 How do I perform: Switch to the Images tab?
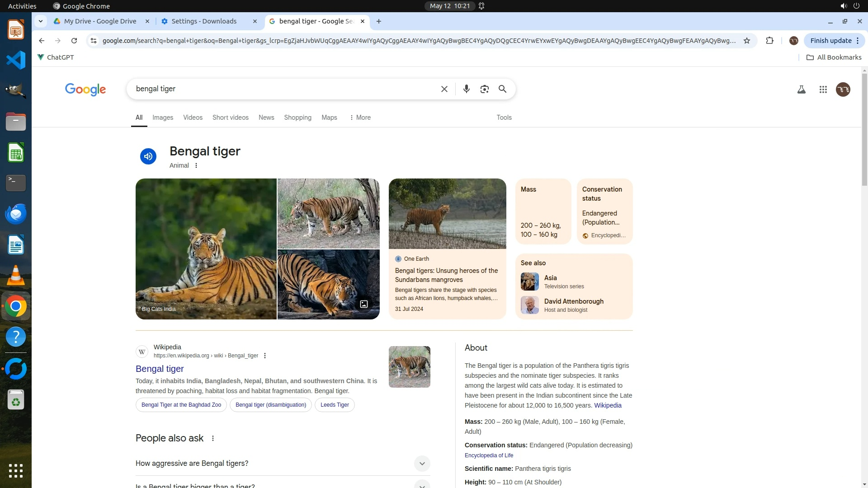click(162, 117)
